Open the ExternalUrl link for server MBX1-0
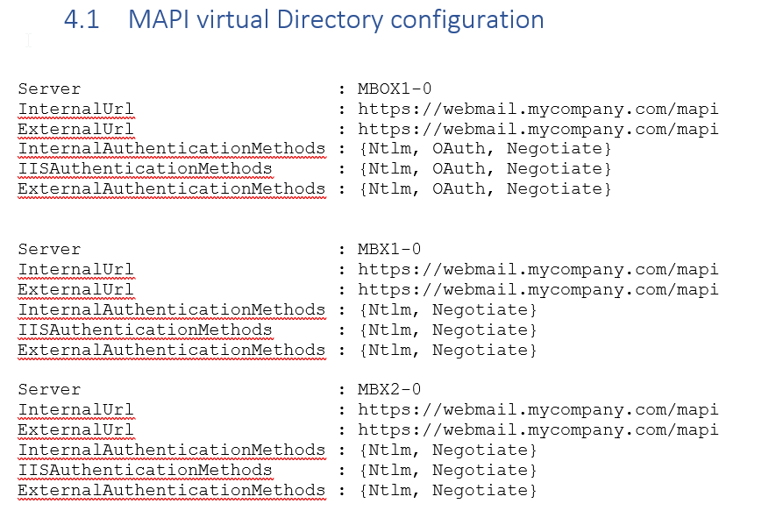Image resolution: width=769 pixels, height=532 pixels. pyautogui.click(x=538, y=289)
